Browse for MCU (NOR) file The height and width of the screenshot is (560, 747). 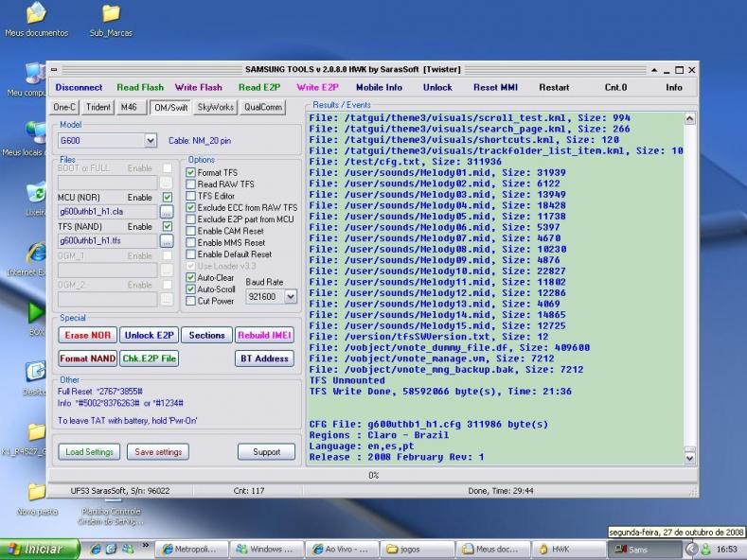tap(167, 212)
